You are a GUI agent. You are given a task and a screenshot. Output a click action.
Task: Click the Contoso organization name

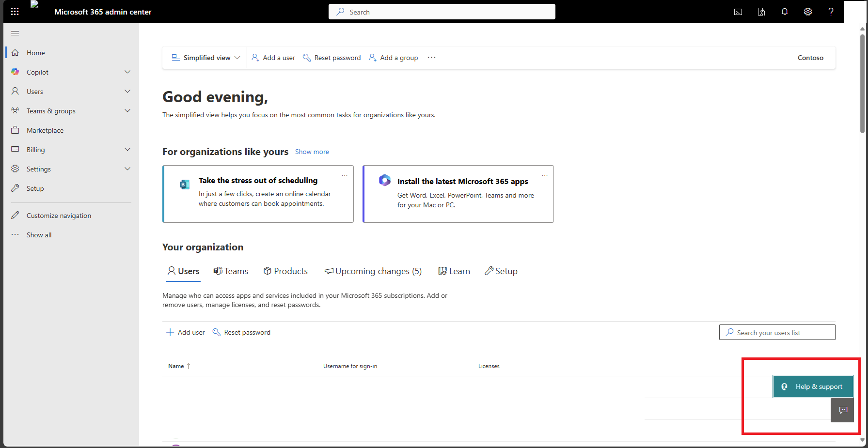click(810, 58)
